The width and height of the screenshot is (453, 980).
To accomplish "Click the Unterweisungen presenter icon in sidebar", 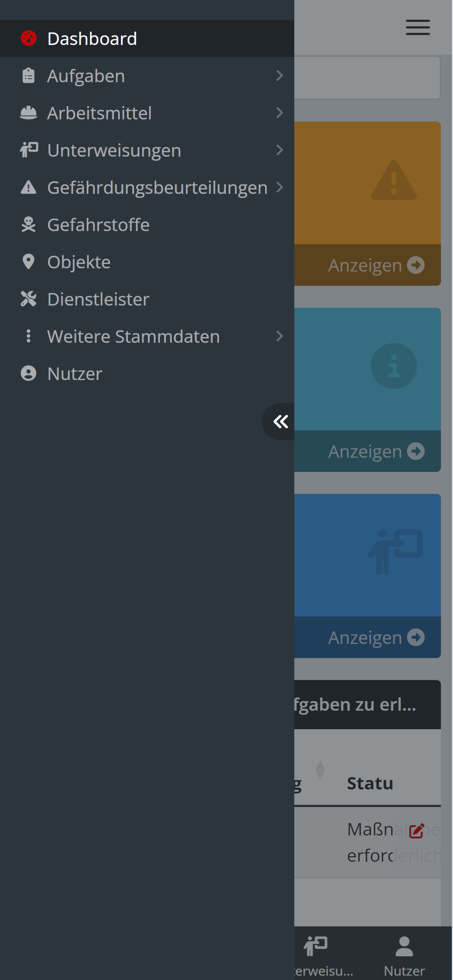I will coord(29,150).
